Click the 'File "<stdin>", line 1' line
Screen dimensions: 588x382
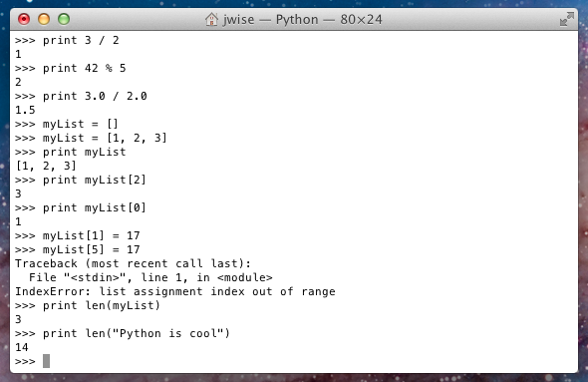[x=150, y=277]
